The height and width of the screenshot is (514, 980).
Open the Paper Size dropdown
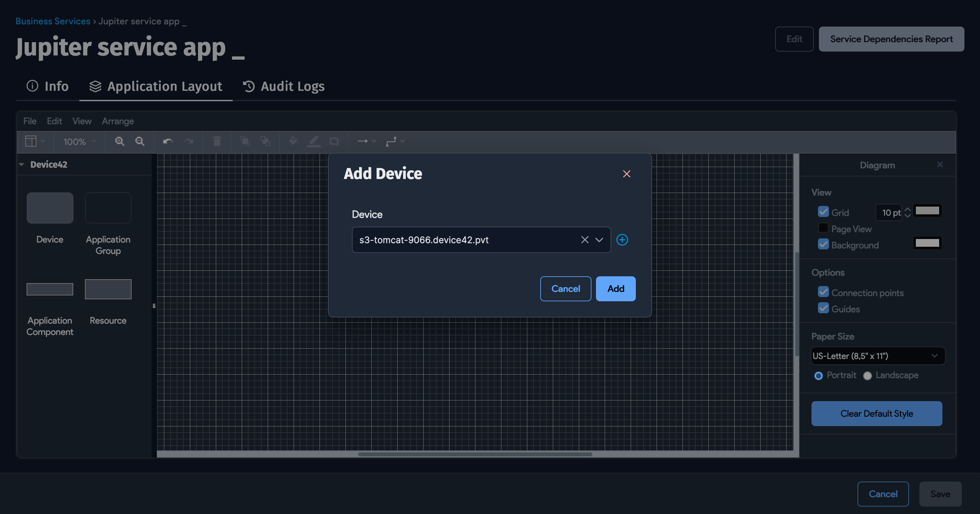[x=878, y=356]
